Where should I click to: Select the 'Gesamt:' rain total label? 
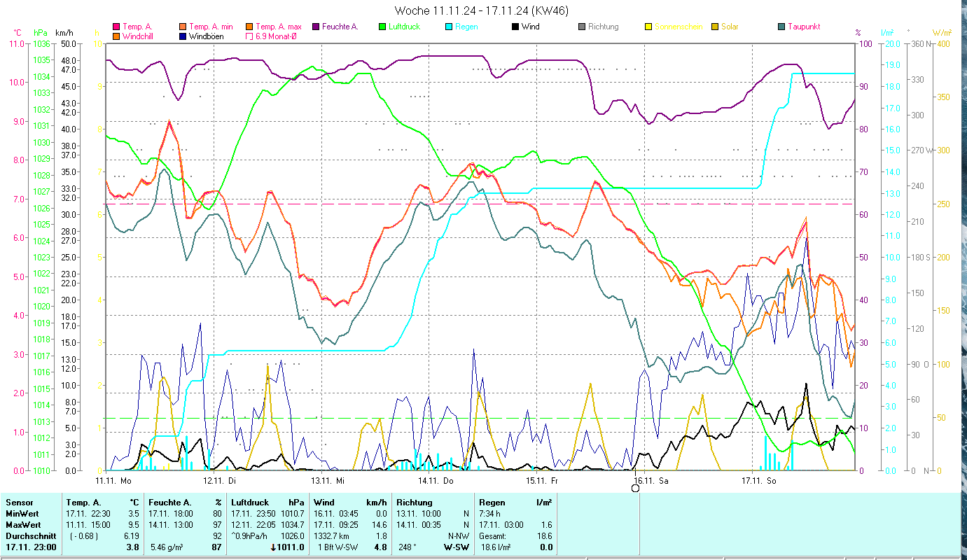coord(492,536)
